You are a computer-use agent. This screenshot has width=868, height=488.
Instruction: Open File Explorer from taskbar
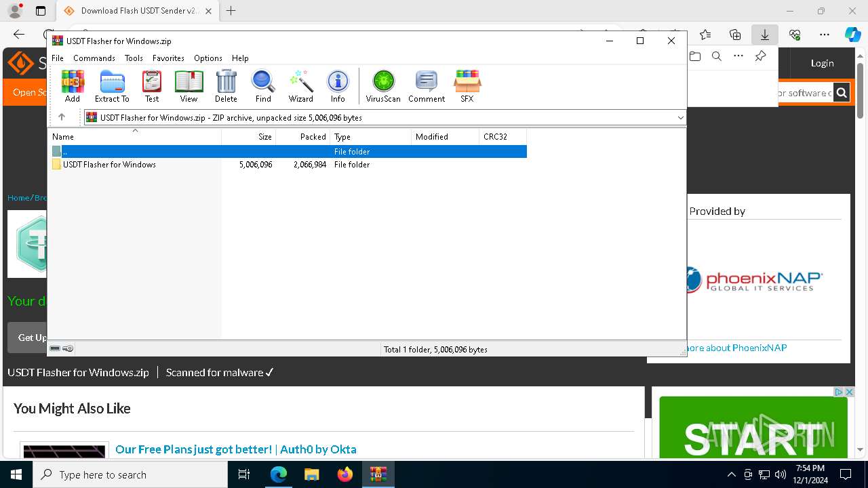click(x=312, y=474)
